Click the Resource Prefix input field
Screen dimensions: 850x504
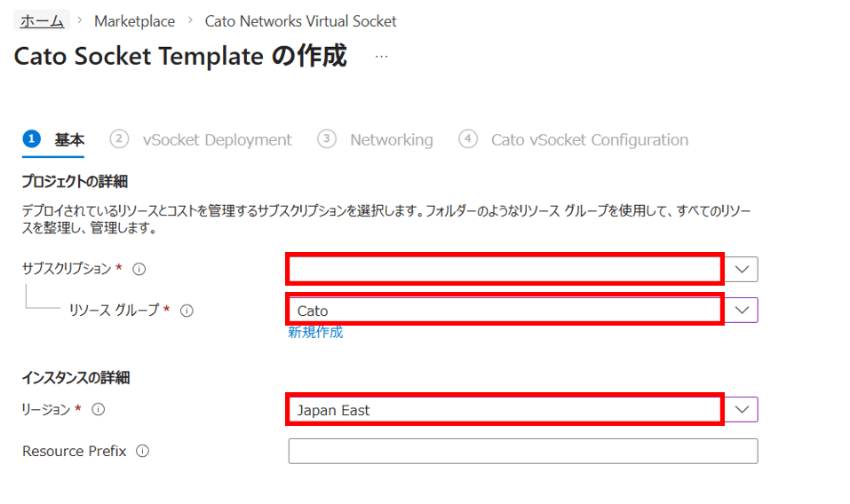click(x=522, y=451)
